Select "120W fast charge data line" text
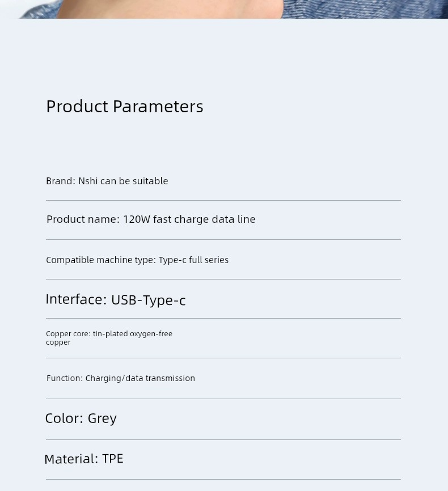Image resolution: width=448 pixels, height=491 pixels. [189, 219]
